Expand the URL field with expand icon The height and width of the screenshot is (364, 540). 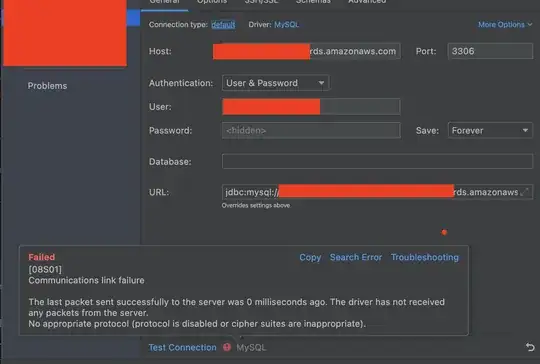pyautogui.click(x=525, y=192)
